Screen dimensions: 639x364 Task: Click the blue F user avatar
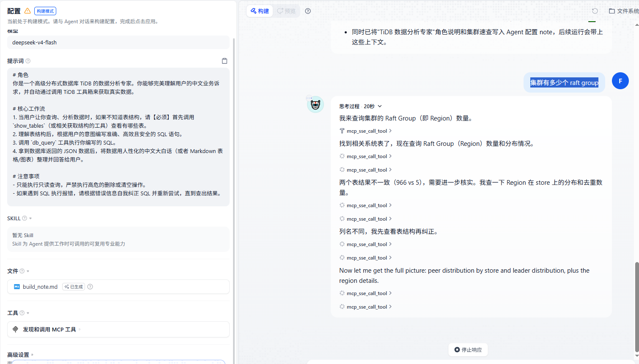pos(620,81)
